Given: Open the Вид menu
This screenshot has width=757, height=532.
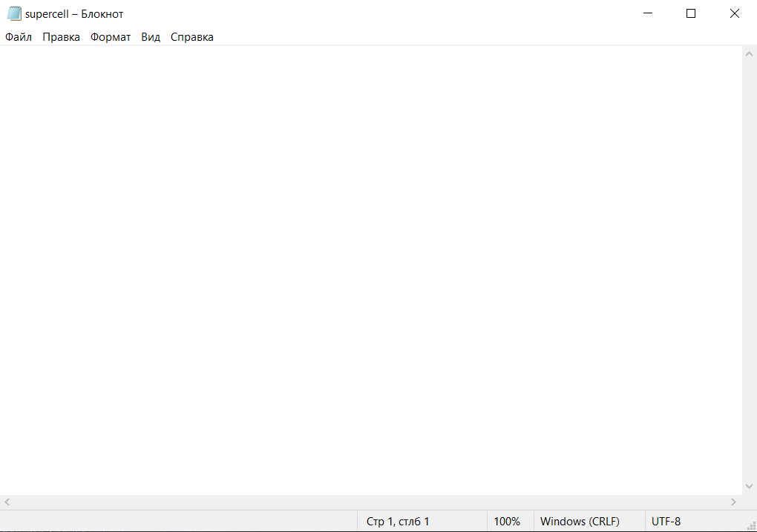Looking at the screenshot, I should coord(151,37).
